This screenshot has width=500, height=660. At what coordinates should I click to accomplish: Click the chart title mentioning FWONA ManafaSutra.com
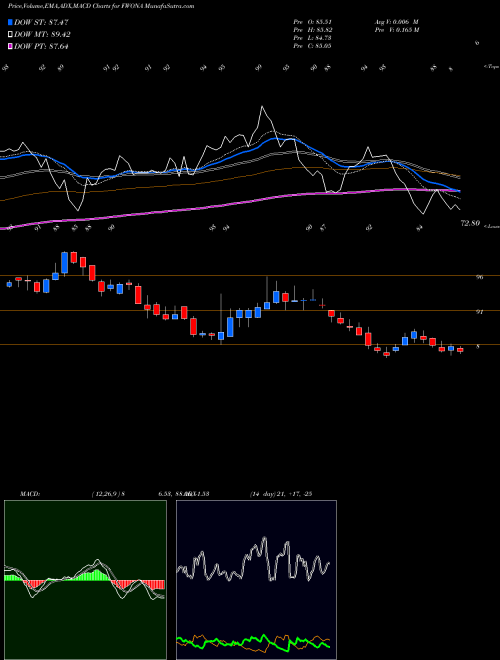(x=101, y=7)
